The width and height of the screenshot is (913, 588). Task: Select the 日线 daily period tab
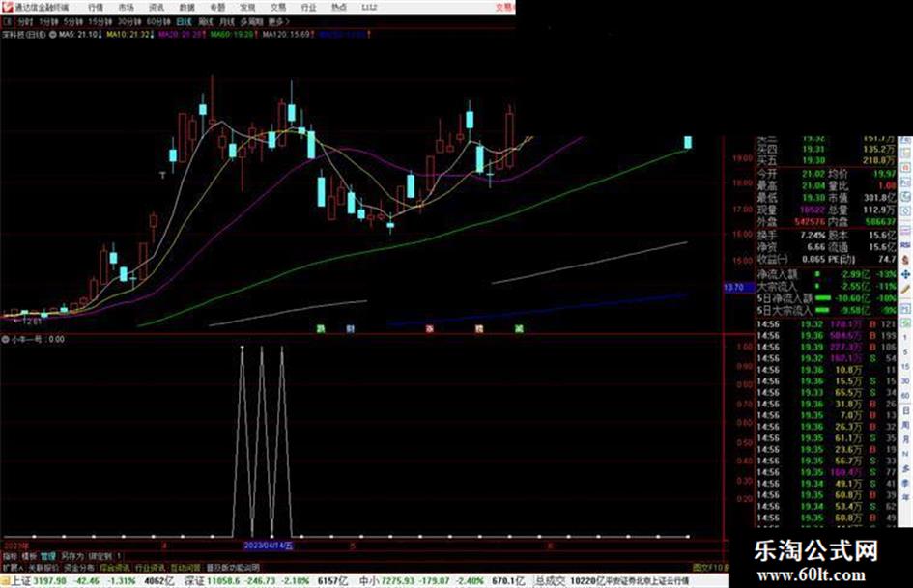[184, 21]
